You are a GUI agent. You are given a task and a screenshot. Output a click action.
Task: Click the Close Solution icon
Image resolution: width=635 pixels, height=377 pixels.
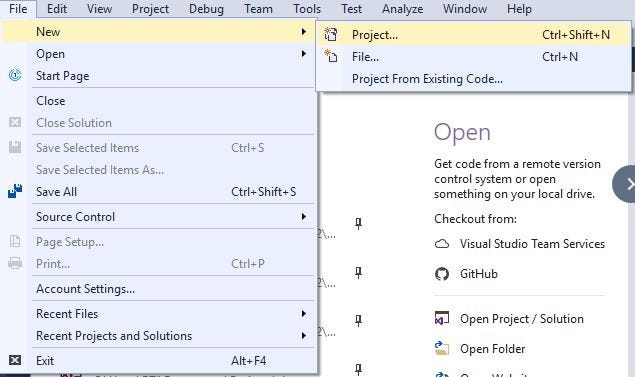coord(15,122)
